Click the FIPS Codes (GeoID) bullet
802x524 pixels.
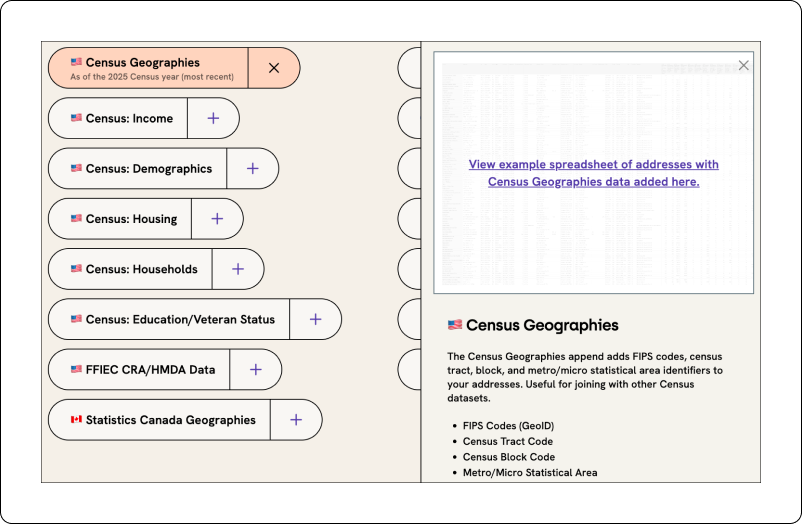[x=508, y=426]
